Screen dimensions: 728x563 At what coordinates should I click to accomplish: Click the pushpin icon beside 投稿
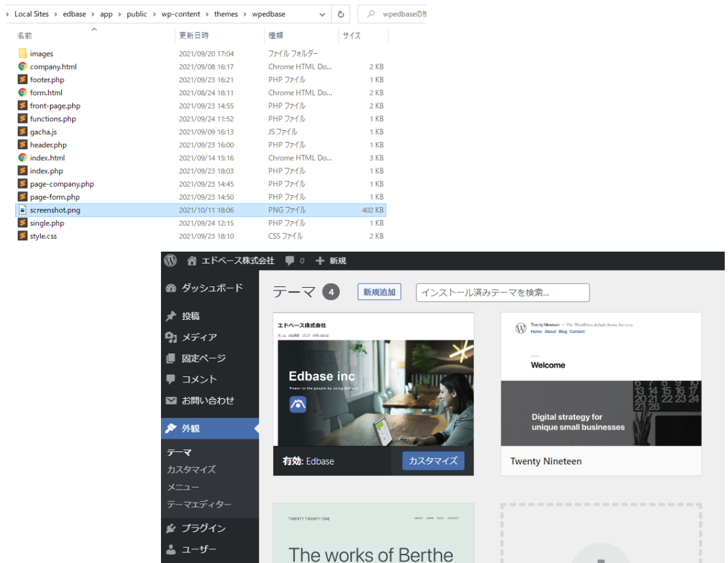(171, 316)
